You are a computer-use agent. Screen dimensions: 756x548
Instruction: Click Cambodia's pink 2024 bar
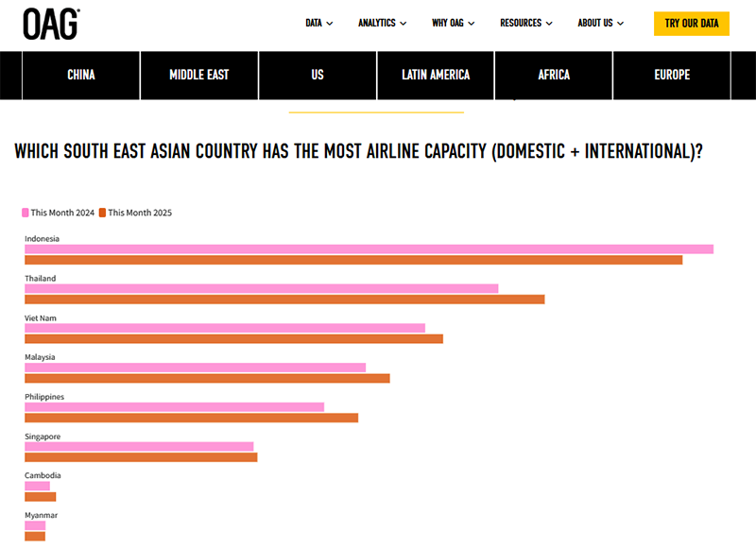coord(37,486)
